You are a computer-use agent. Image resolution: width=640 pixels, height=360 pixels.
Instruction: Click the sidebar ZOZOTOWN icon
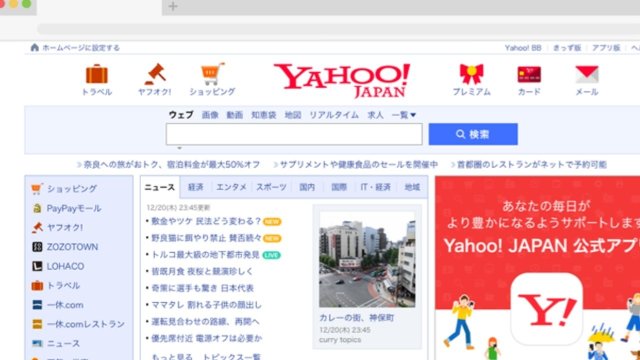click(x=37, y=247)
